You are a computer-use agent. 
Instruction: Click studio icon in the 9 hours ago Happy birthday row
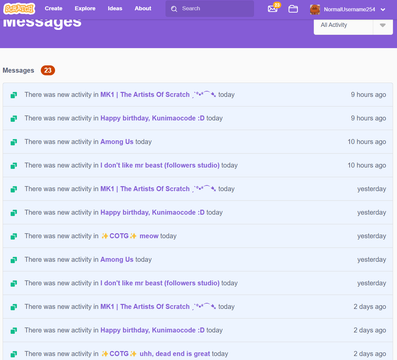(14, 118)
